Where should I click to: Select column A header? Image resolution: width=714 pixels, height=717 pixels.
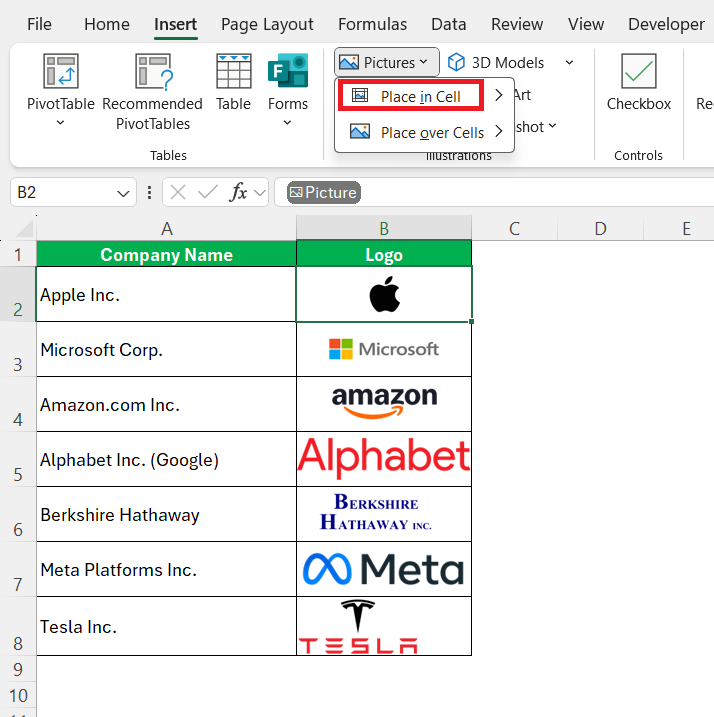(x=166, y=228)
